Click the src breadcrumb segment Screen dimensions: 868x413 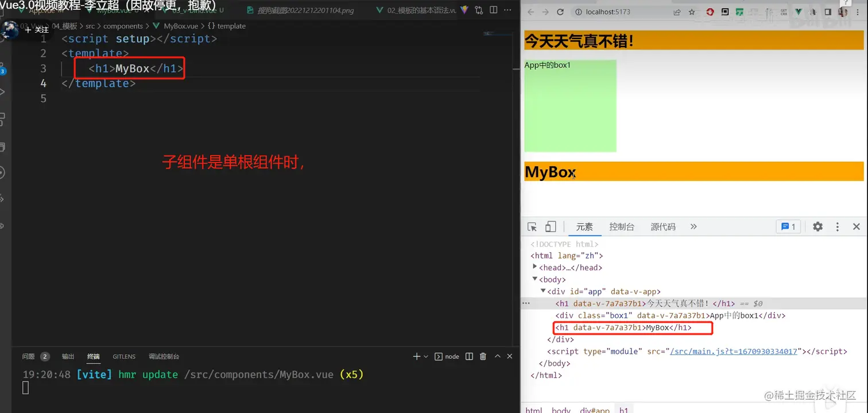[90, 26]
